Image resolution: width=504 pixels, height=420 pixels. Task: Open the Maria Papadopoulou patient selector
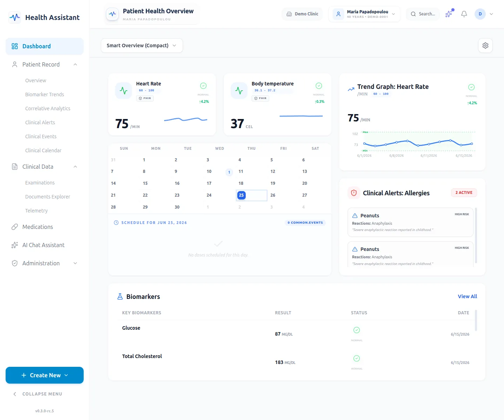pos(364,14)
